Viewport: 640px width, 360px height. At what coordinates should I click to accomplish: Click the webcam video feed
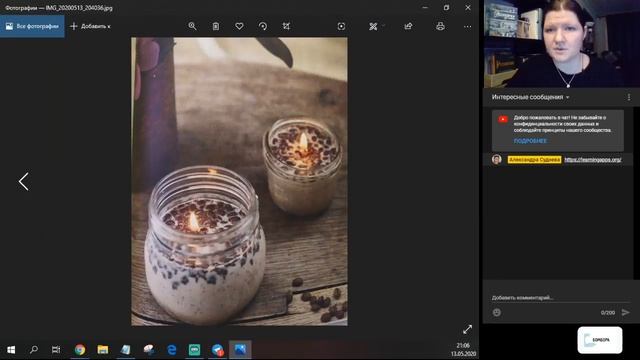point(562,44)
